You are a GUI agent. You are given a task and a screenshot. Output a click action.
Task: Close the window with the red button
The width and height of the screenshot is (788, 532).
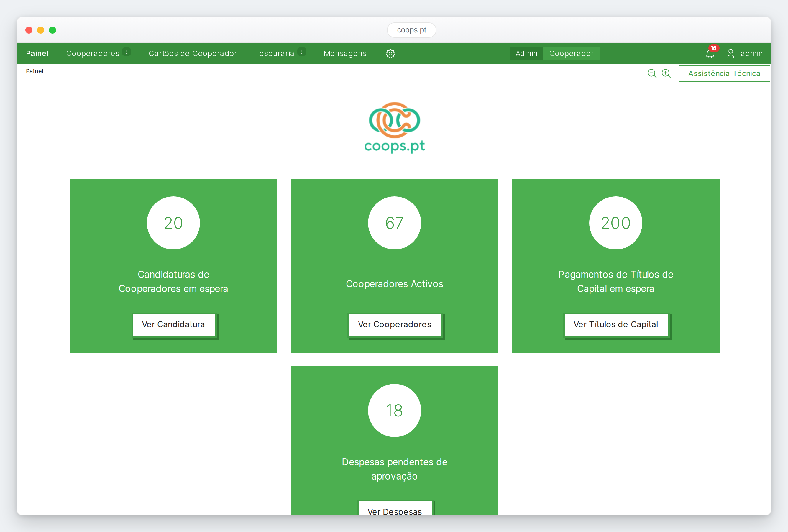coord(29,30)
